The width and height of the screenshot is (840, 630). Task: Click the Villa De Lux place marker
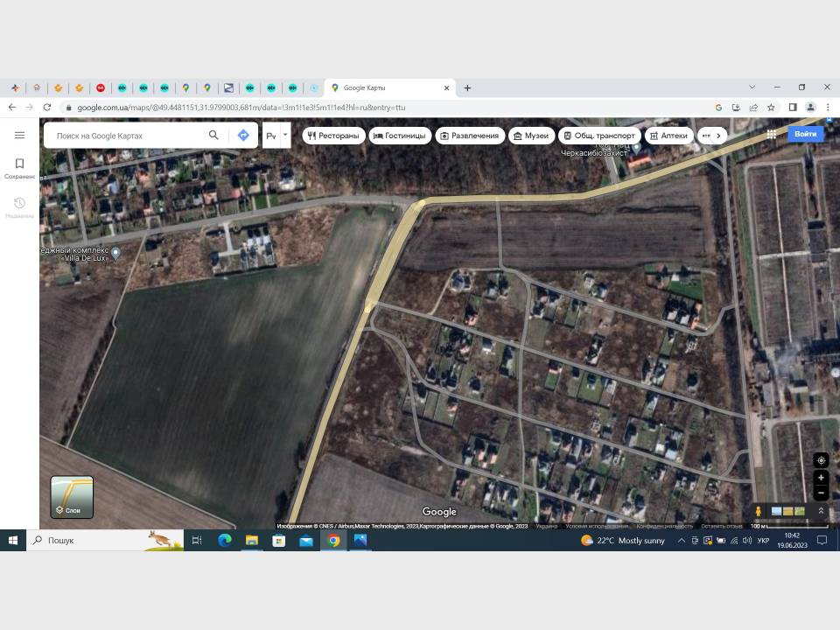[115, 253]
